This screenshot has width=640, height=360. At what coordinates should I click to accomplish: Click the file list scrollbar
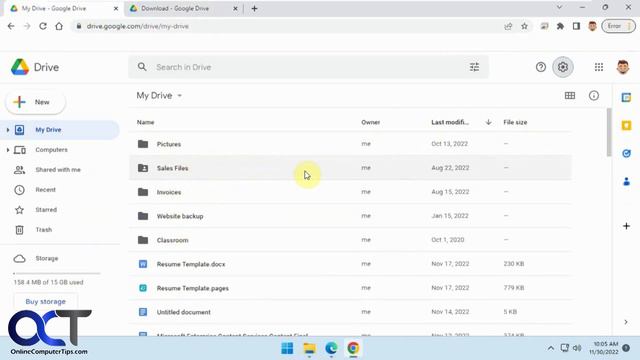pos(609,133)
